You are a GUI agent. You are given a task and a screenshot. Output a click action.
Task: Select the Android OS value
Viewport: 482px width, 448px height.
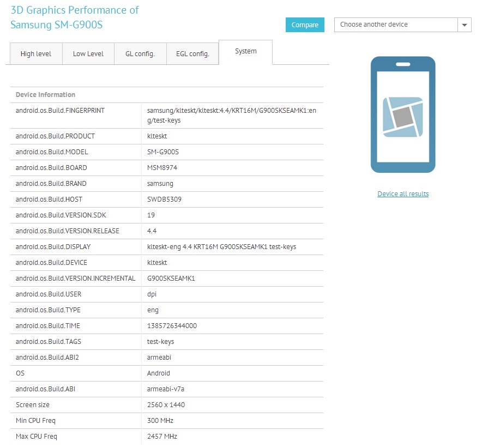(x=158, y=374)
